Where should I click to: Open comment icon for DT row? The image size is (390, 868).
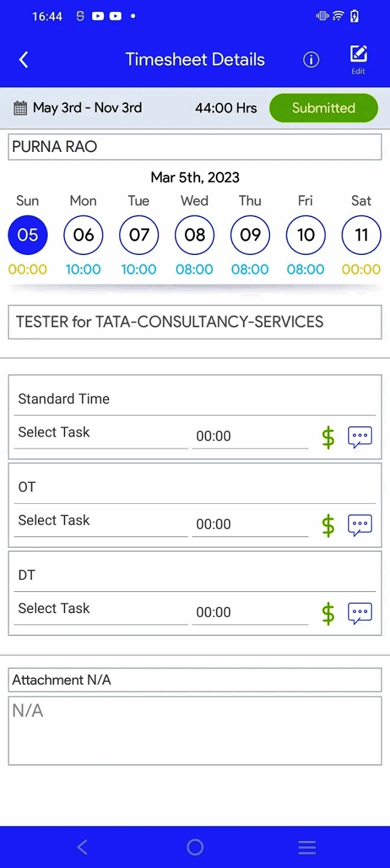pyautogui.click(x=360, y=614)
